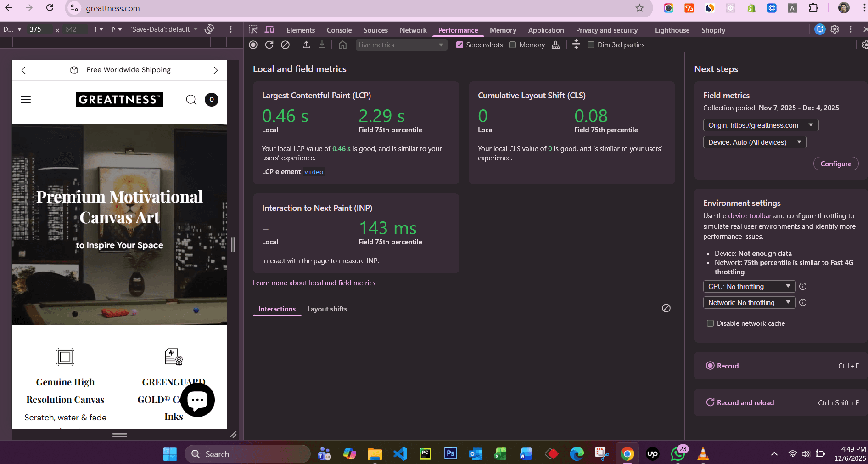Viewport: 868px width, 464px height.
Task: Open the Load profile icon
Action: (x=306, y=45)
